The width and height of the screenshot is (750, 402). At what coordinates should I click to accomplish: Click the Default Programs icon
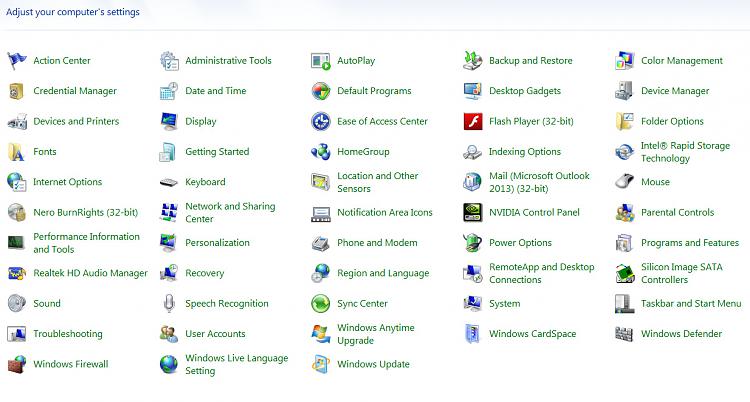(320, 91)
